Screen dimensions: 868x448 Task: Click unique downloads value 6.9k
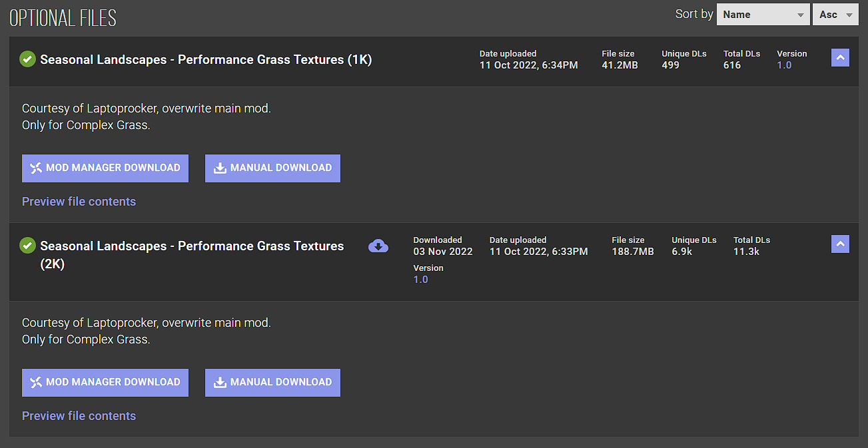(x=681, y=252)
